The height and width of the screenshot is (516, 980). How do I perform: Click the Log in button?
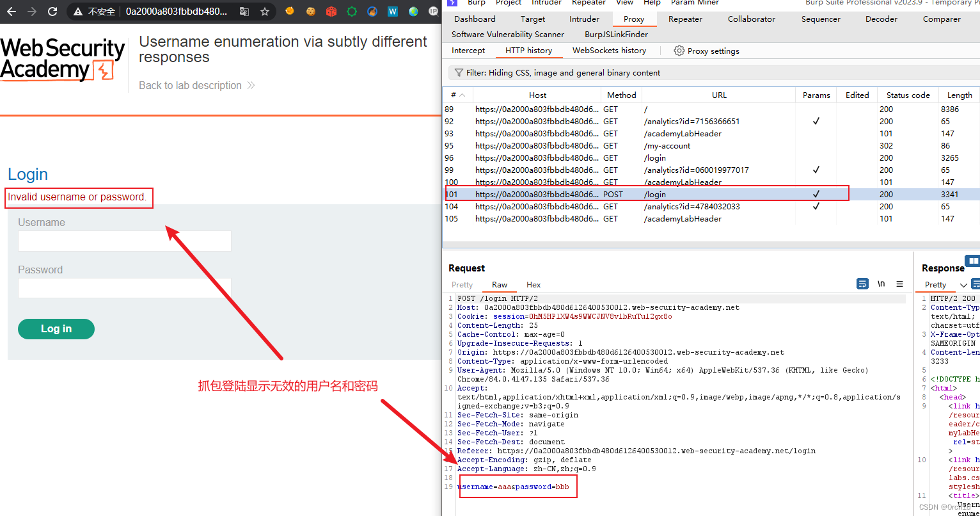pyautogui.click(x=56, y=329)
